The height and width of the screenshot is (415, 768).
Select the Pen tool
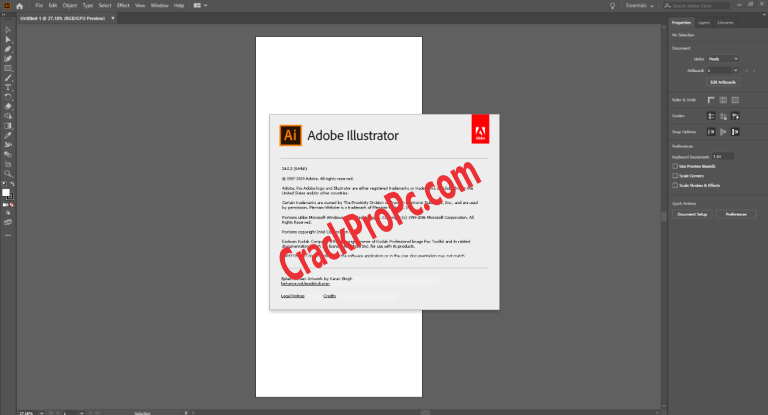(8, 49)
